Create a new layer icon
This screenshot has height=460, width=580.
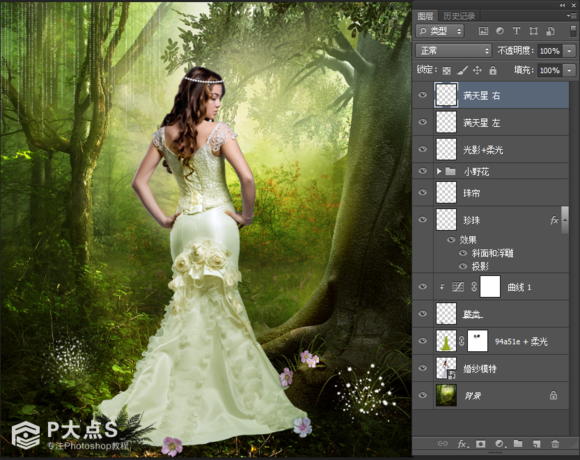[x=537, y=444]
